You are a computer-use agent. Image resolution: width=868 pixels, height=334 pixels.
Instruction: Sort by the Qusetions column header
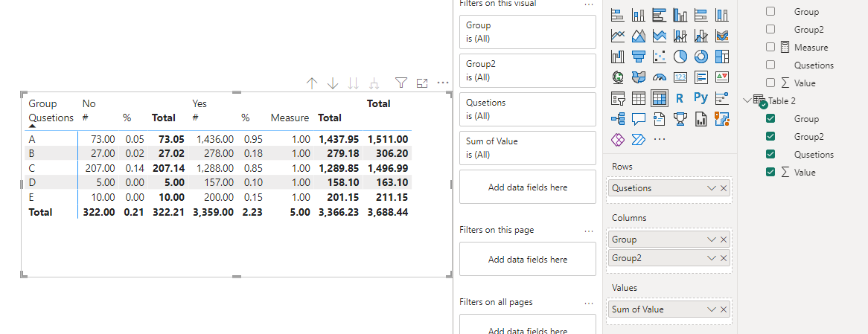pyautogui.click(x=51, y=118)
